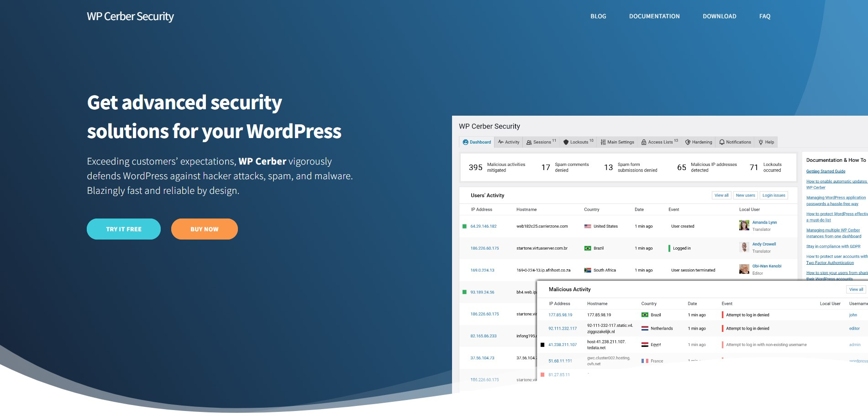Screen dimensions: 868x416
Task: Click the Brazil flag in Malicious Activity
Action: [645, 315]
